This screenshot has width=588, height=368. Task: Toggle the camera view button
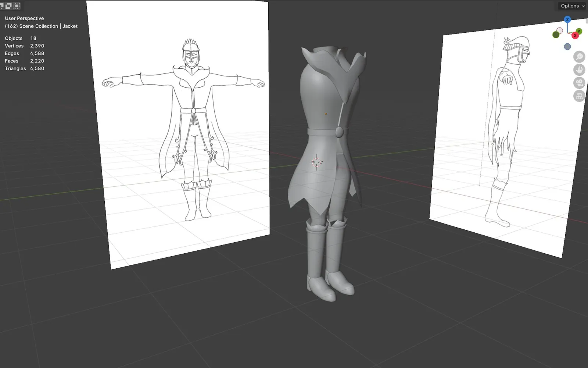pyautogui.click(x=579, y=83)
